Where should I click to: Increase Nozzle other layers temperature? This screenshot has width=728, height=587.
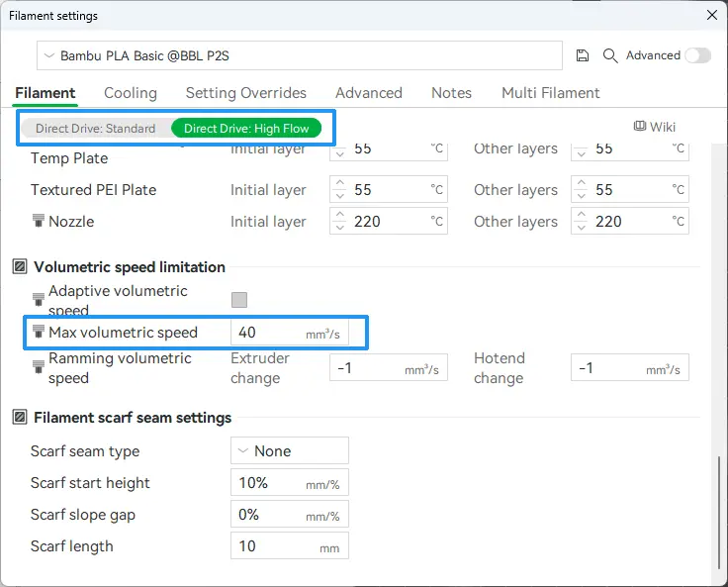[x=582, y=215]
